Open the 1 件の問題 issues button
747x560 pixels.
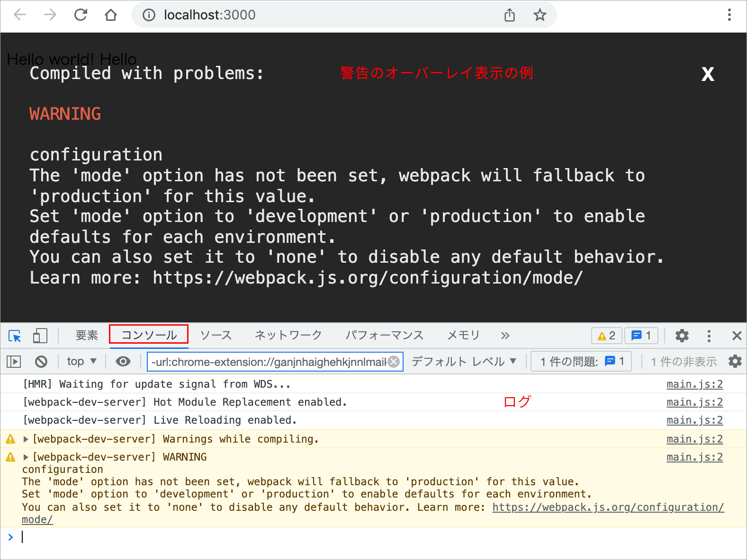click(581, 362)
